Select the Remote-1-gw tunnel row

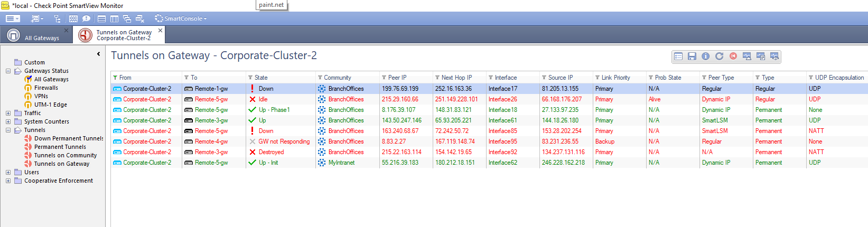click(x=489, y=89)
